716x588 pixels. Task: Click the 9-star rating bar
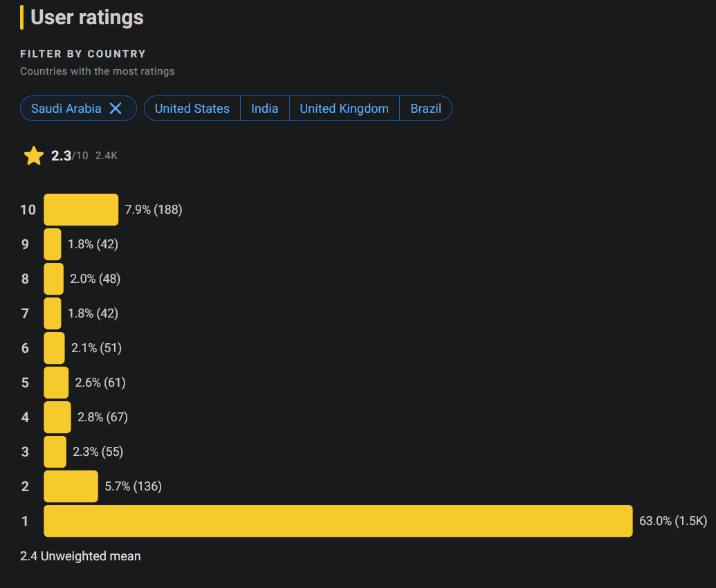click(x=53, y=244)
